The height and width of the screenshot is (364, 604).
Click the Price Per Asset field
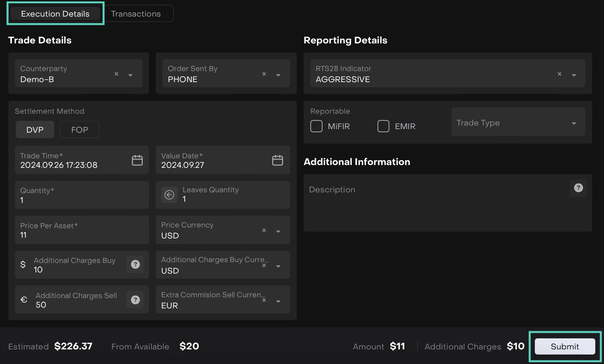tap(82, 230)
